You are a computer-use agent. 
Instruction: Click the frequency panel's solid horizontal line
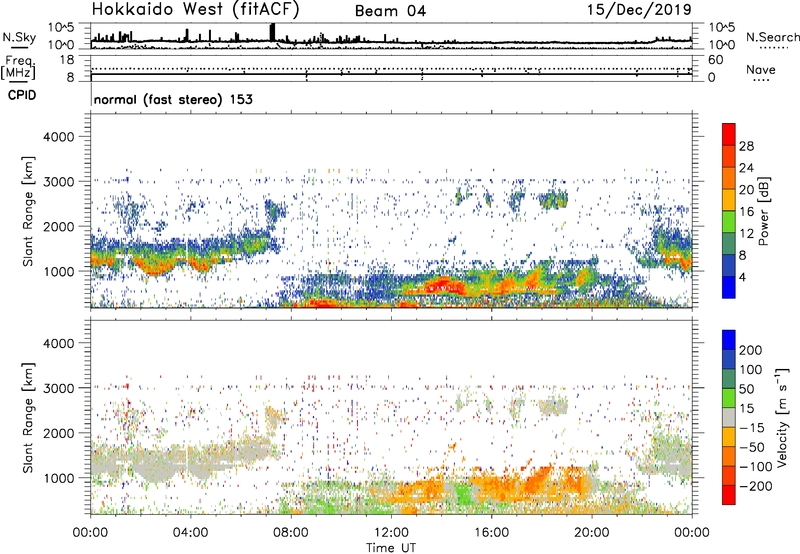click(391, 74)
